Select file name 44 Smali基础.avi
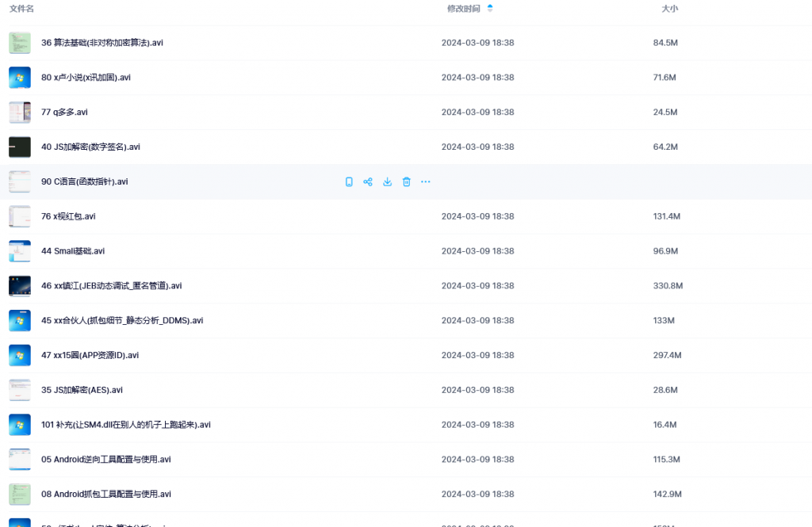This screenshot has height=527, width=812. point(73,250)
